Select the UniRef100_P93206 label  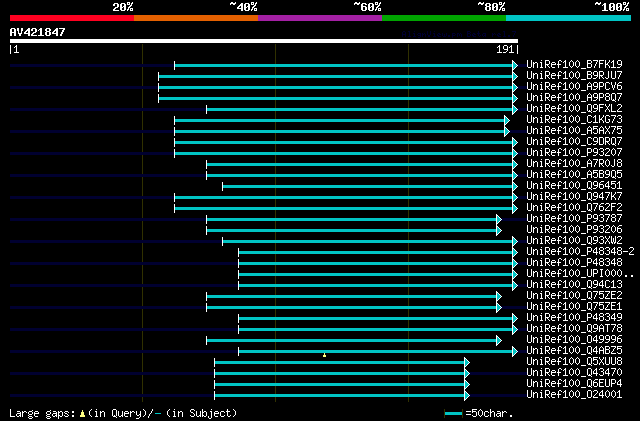click(x=574, y=229)
